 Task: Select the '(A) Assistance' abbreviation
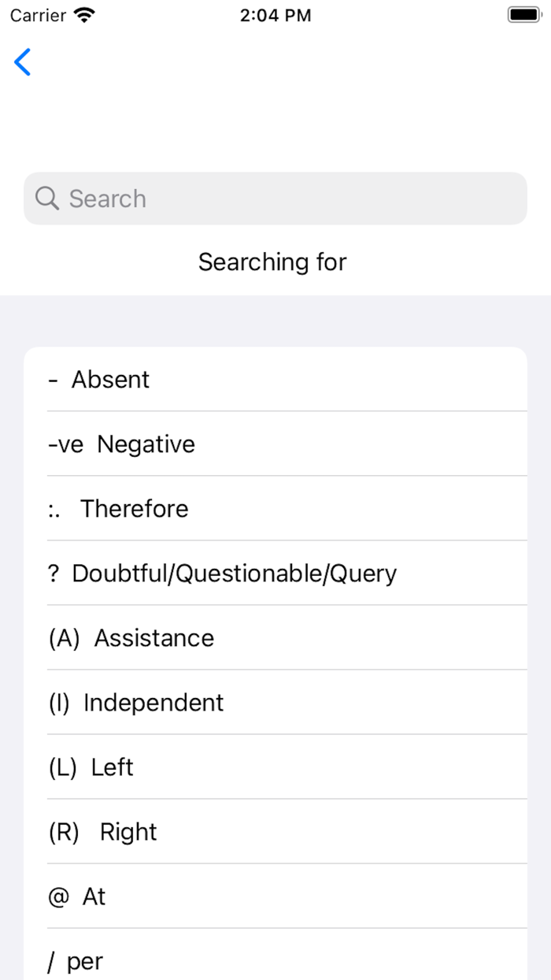point(275,637)
